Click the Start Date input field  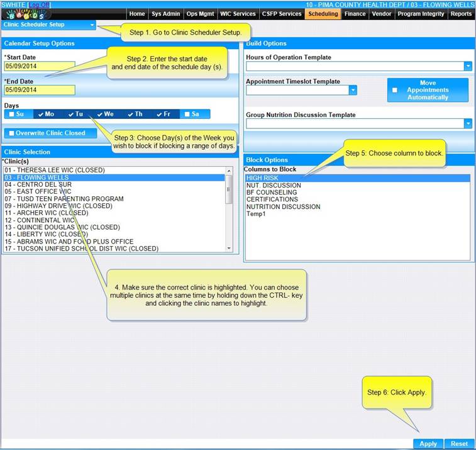click(39, 65)
